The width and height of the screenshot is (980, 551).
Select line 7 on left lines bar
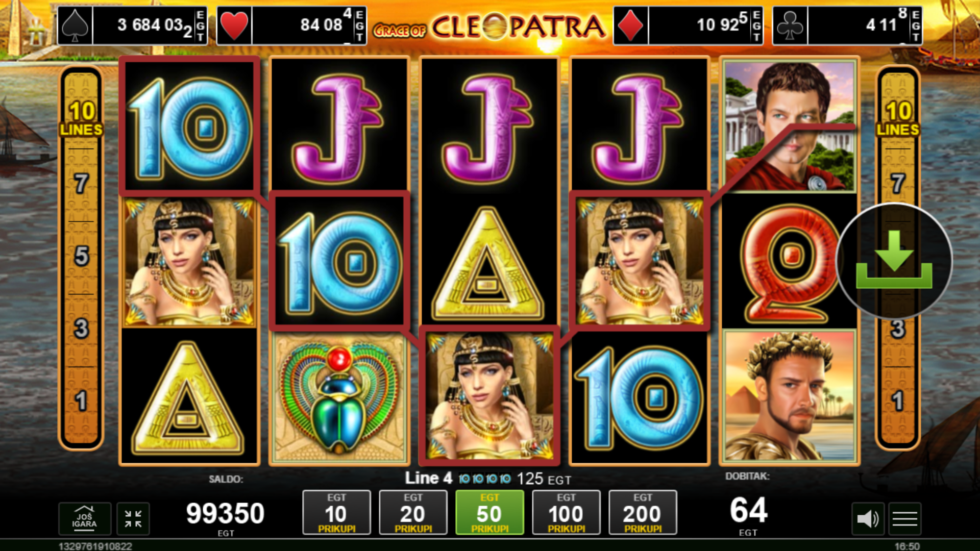coord(81,184)
